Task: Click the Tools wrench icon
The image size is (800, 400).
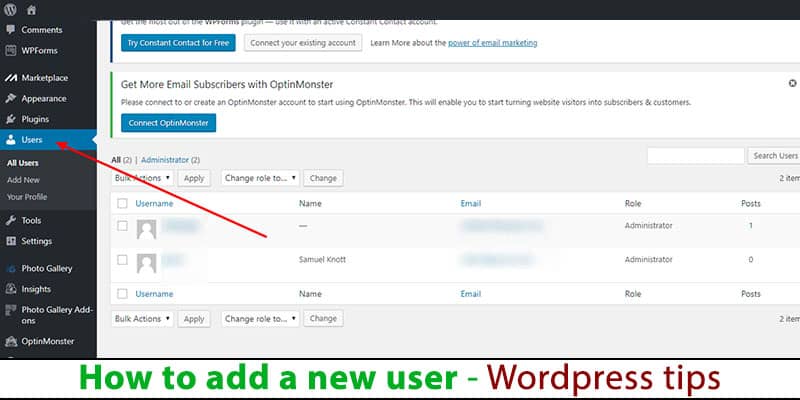Action: tap(11, 220)
